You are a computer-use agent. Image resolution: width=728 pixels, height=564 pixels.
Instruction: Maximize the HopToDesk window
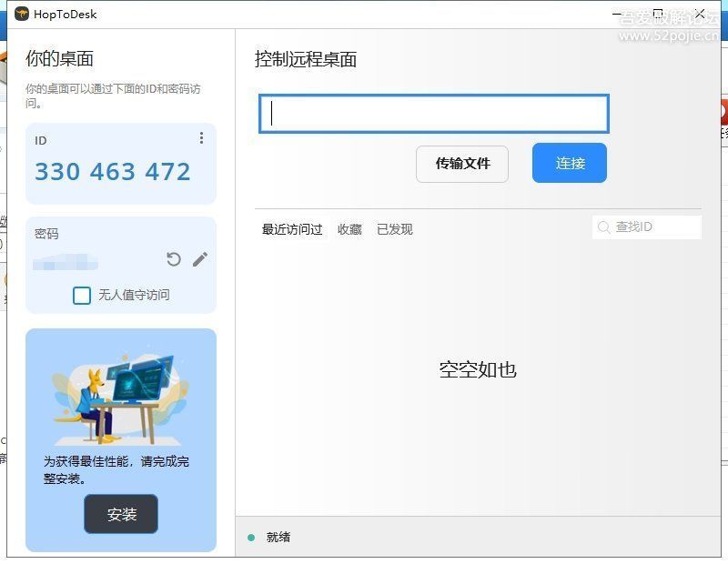point(658,14)
